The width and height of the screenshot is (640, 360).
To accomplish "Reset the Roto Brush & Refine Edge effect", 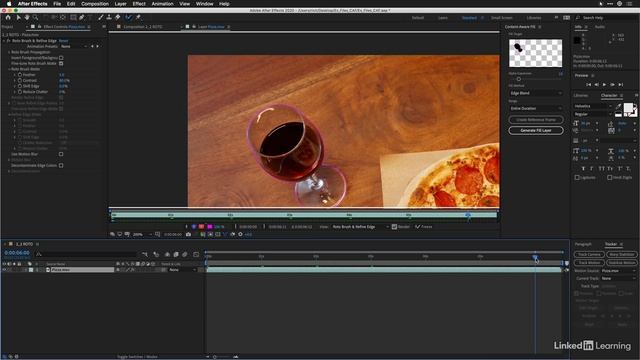I will pos(63,41).
